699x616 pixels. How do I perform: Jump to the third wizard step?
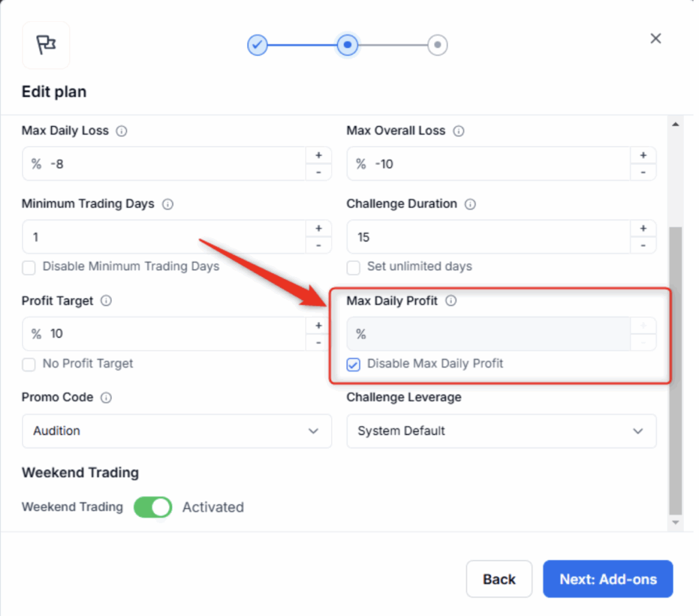pos(438,45)
